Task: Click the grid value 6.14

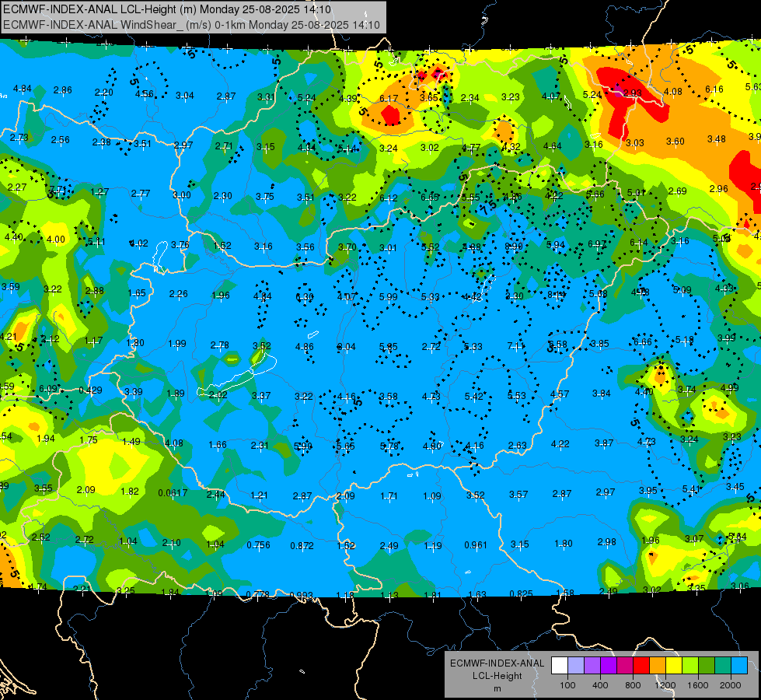Action: pyautogui.click(x=639, y=243)
